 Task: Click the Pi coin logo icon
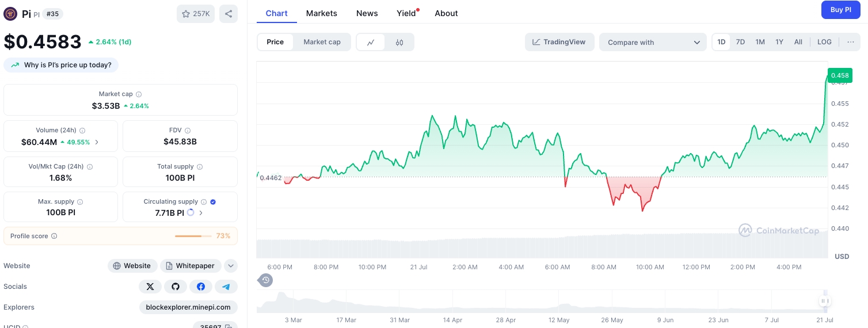coord(10,14)
